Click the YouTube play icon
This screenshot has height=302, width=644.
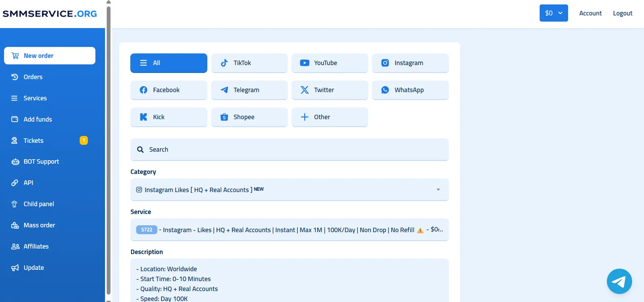[x=305, y=63]
